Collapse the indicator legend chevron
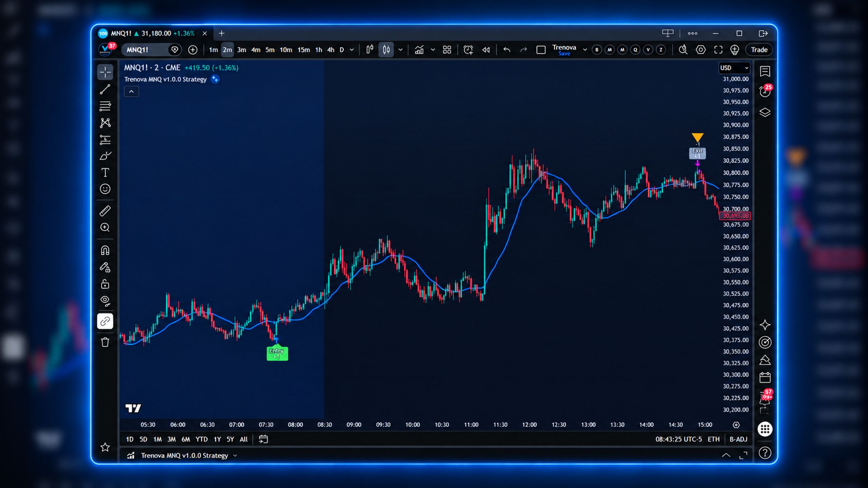868x488 pixels. (131, 91)
